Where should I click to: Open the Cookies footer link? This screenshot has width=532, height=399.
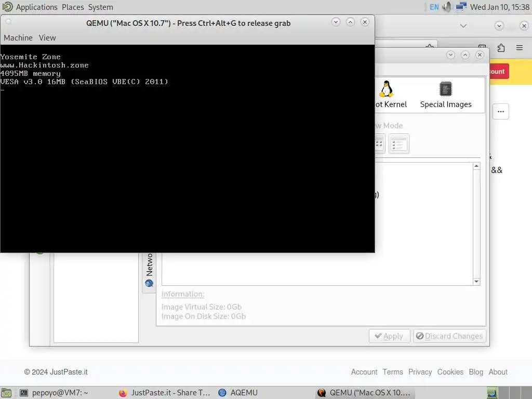[x=450, y=372]
